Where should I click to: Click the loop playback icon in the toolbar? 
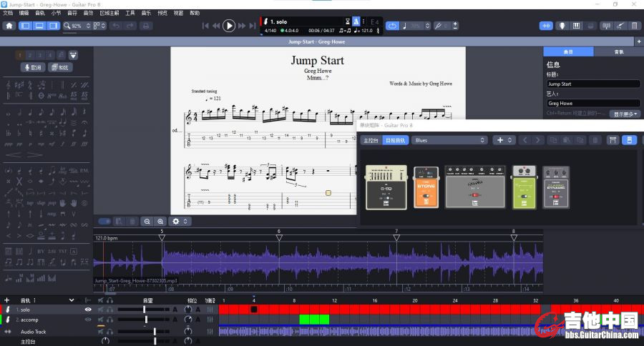tap(392, 26)
